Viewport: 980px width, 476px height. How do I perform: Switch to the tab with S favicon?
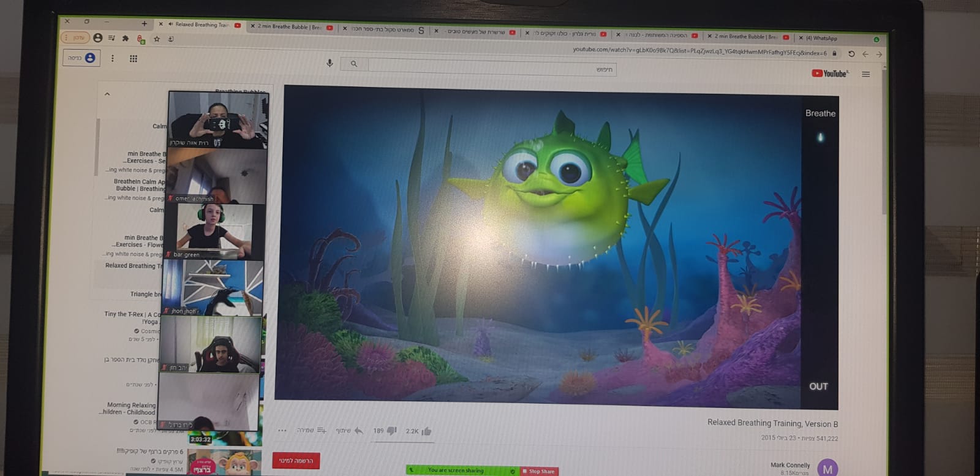[x=383, y=29]
